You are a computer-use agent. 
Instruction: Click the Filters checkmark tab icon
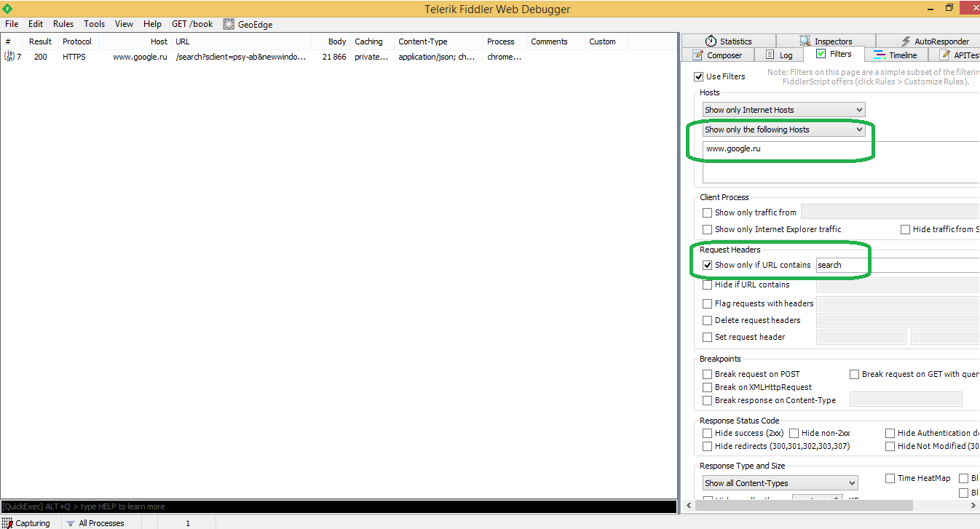coord(821,54)
